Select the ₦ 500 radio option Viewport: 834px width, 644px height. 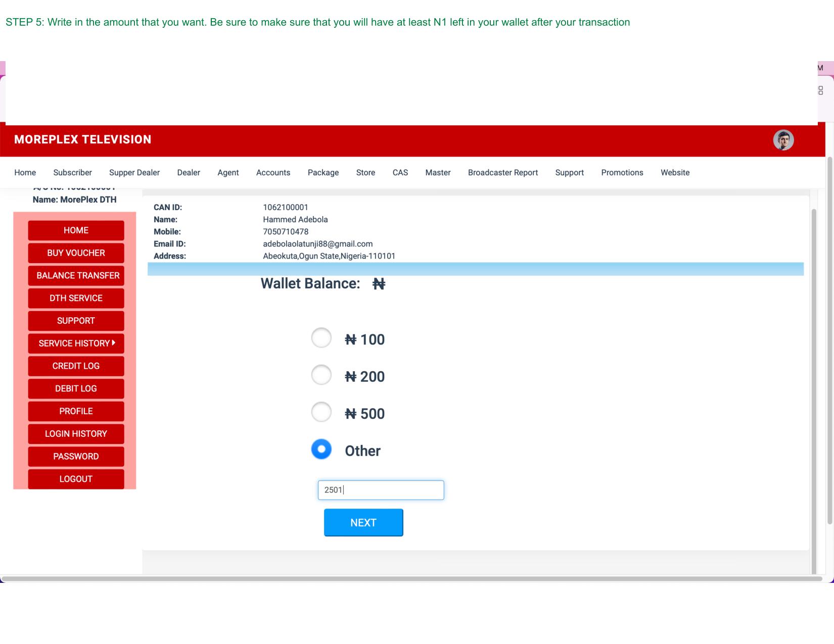pyautogui.click(x=321, y=412)
